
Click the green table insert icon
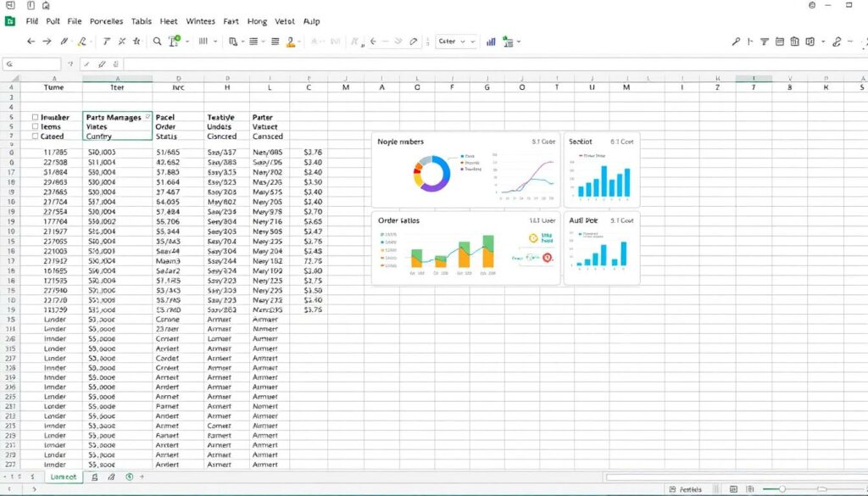click(508, 42)
